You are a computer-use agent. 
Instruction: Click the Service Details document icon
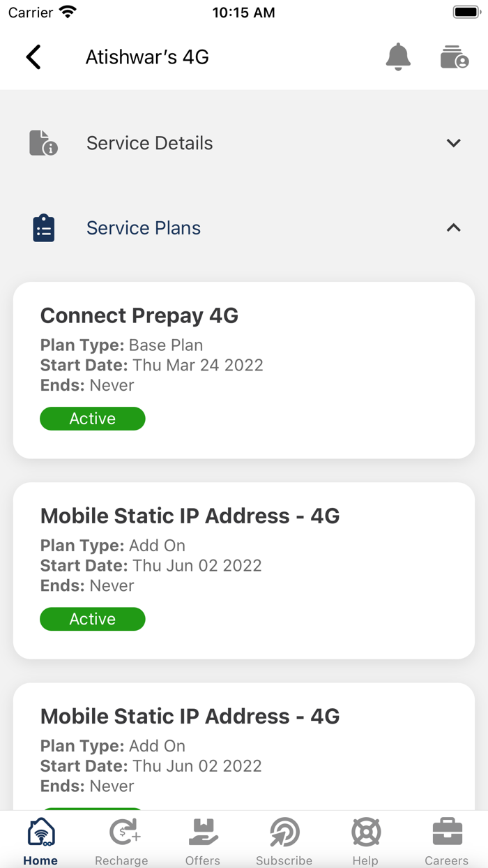43,142
